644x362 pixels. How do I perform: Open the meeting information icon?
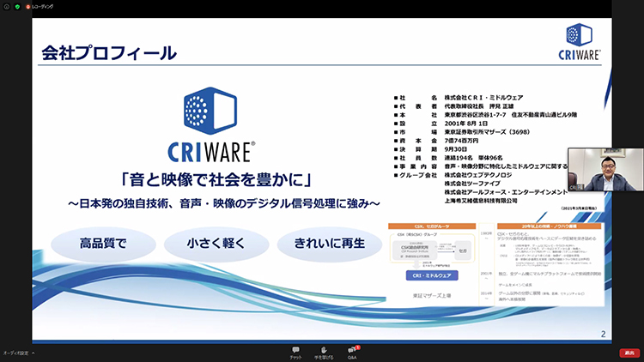pyautogui.click(x=7, y=7)
